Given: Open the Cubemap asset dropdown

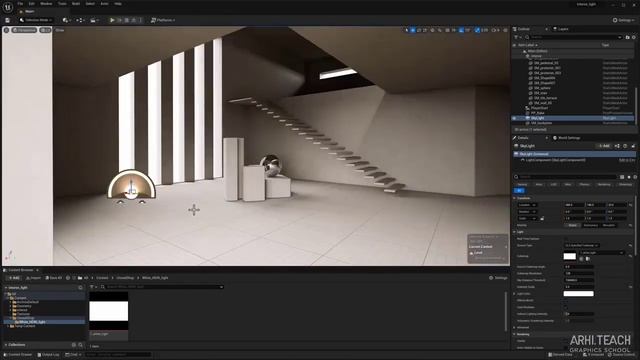Looking at the screenshot, I should pos(602,253).
